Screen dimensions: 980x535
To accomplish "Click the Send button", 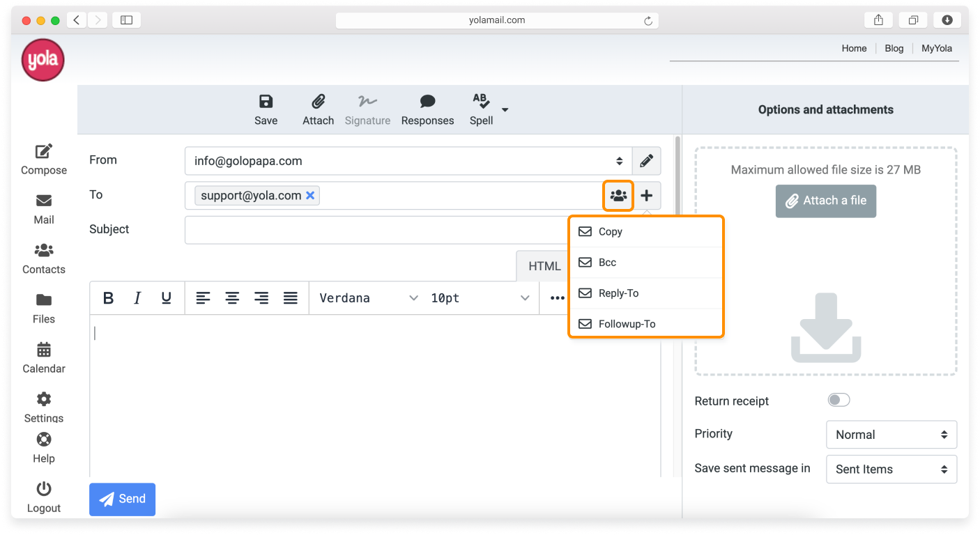I will [x=122, y=499].
